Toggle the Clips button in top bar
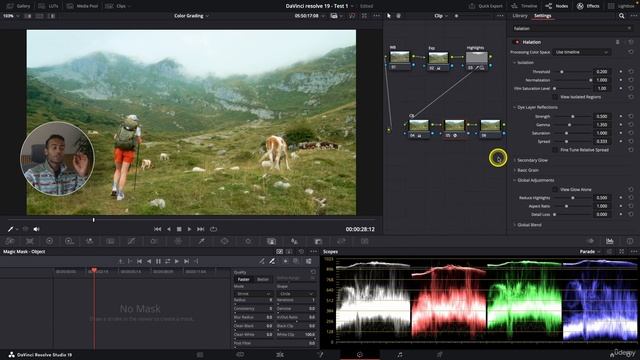Viewport: 640px width, 360px height. (118, 6)
